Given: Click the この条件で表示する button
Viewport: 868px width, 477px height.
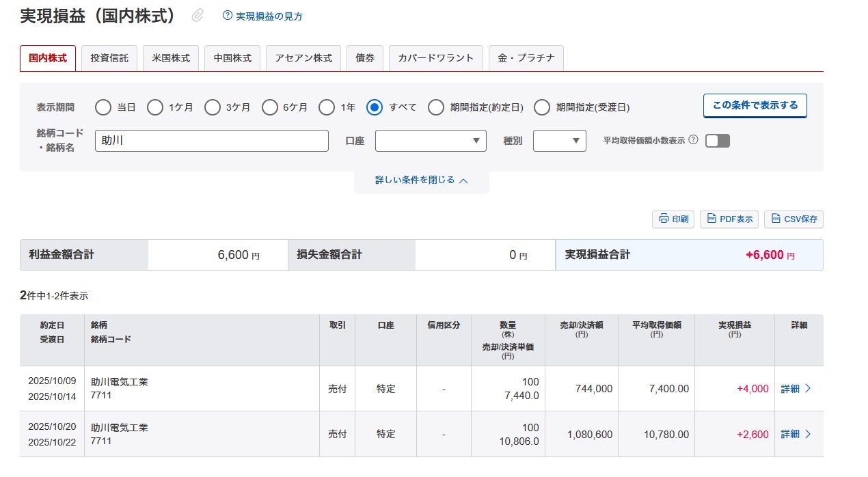Looking at the screenshot, I should 755,106.
